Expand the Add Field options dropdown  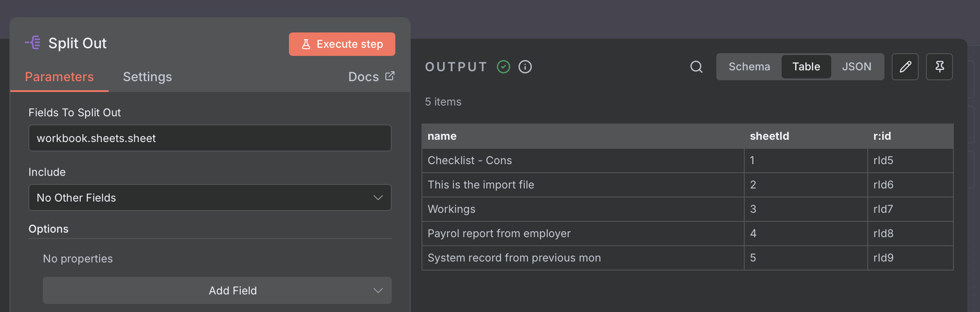click(x=217, y=290)
